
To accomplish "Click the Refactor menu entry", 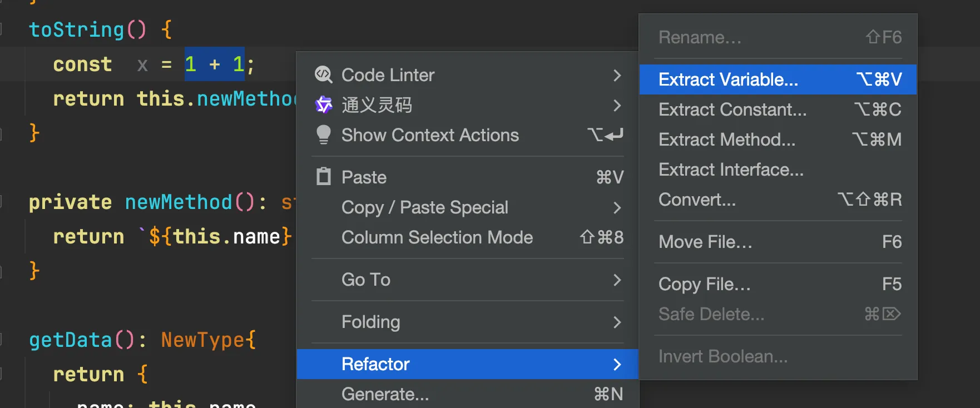I will 375,364.
